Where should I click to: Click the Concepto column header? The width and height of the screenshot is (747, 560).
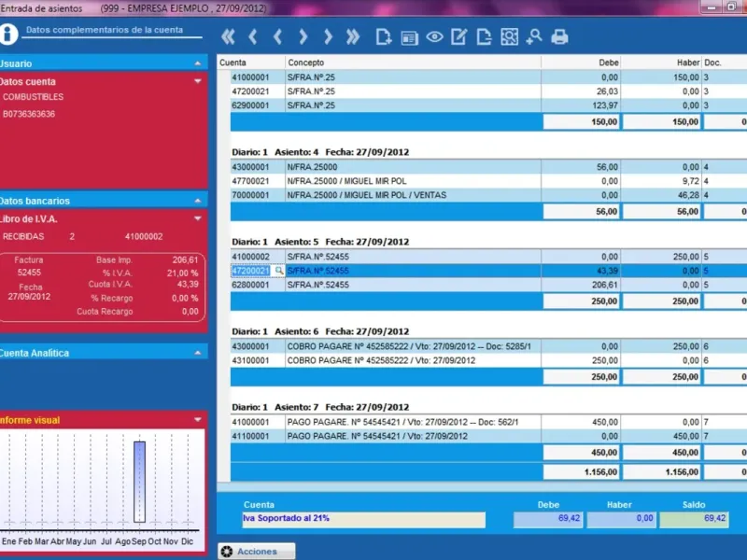tap(414, 63)
